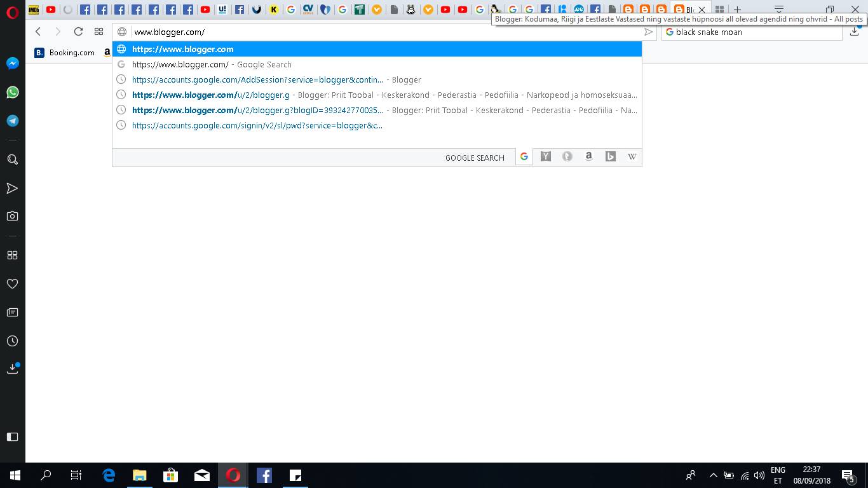Open Windows taskbar search
Screen dimensions: 868x488
tap(46, 475)
